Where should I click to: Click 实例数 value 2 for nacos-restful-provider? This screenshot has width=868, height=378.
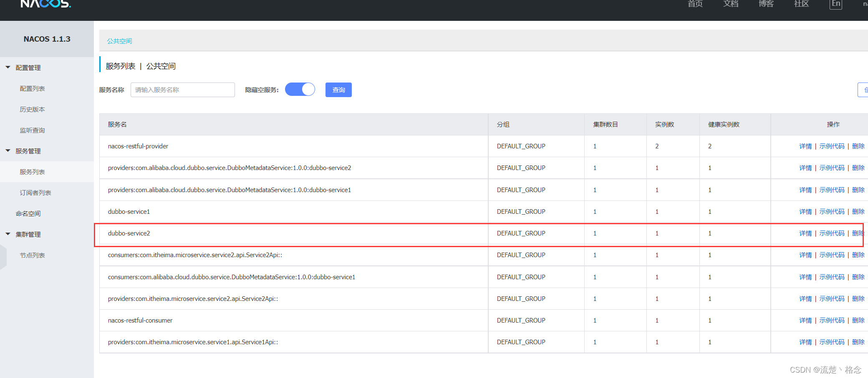click(x=657, y=146)
